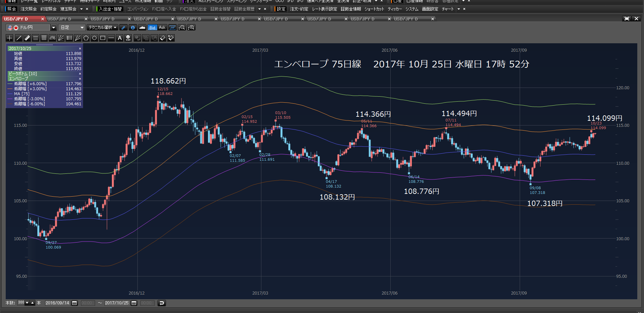The width and height of the screenshot is (644, 313).
Task: Select the circle shape tool
Action: tap(94, 38)
